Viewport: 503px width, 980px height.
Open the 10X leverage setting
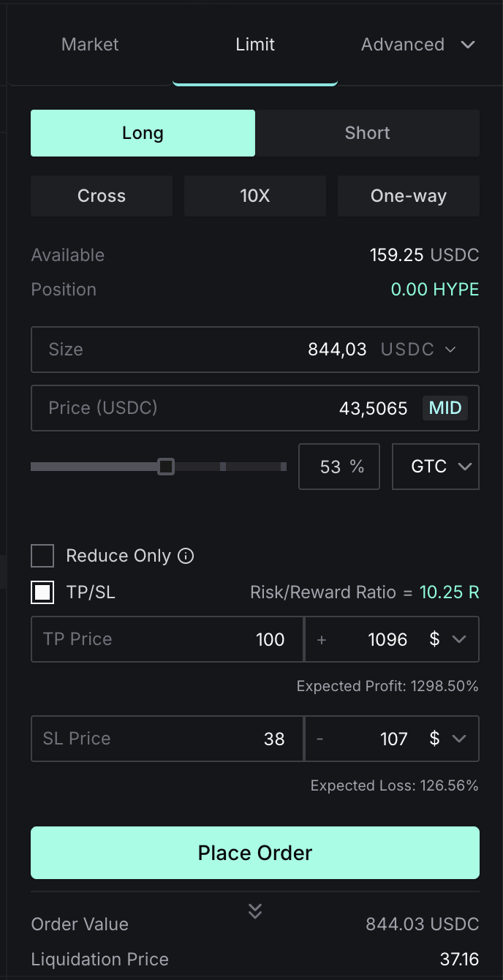click(x=255, y=196)
